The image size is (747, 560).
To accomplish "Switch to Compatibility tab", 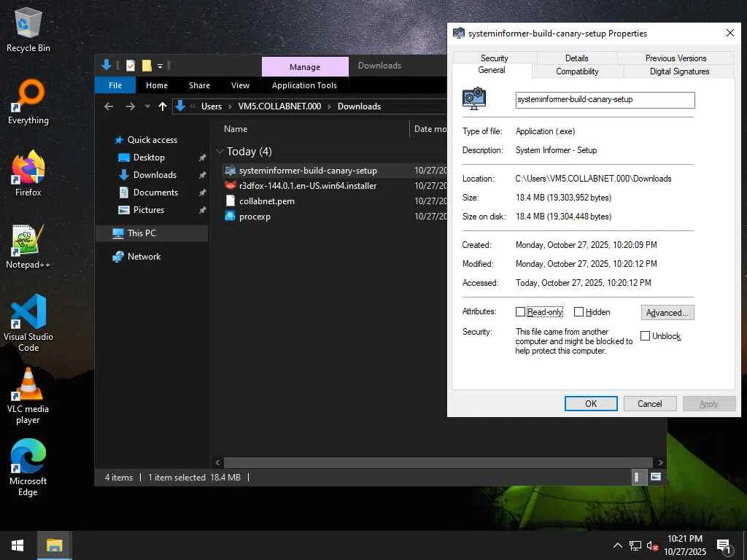I will [577, 71].
